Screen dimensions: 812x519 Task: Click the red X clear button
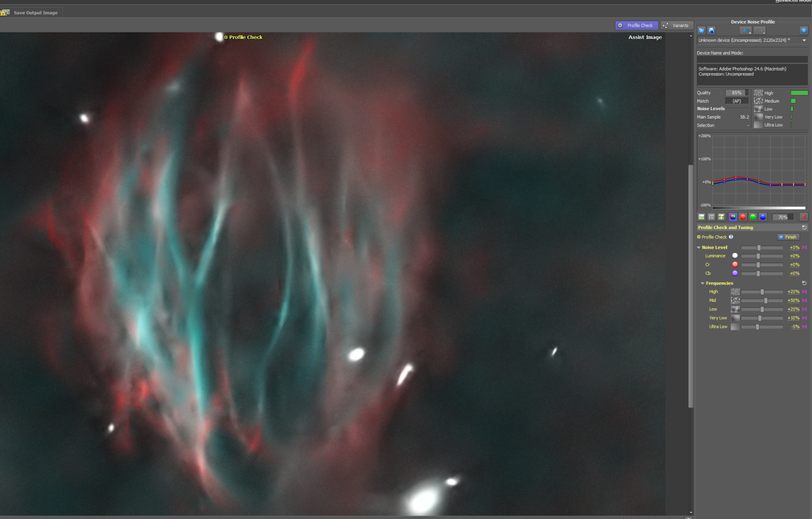[803, 217]
